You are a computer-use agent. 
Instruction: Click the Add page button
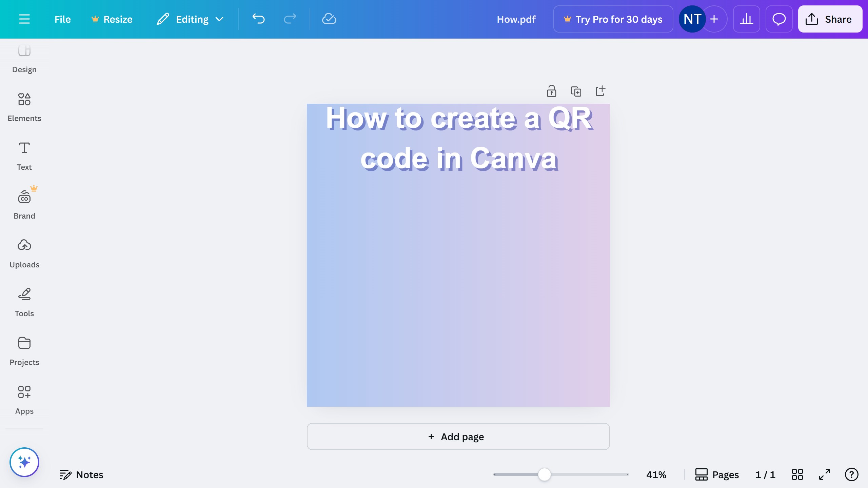pos(458,436)
